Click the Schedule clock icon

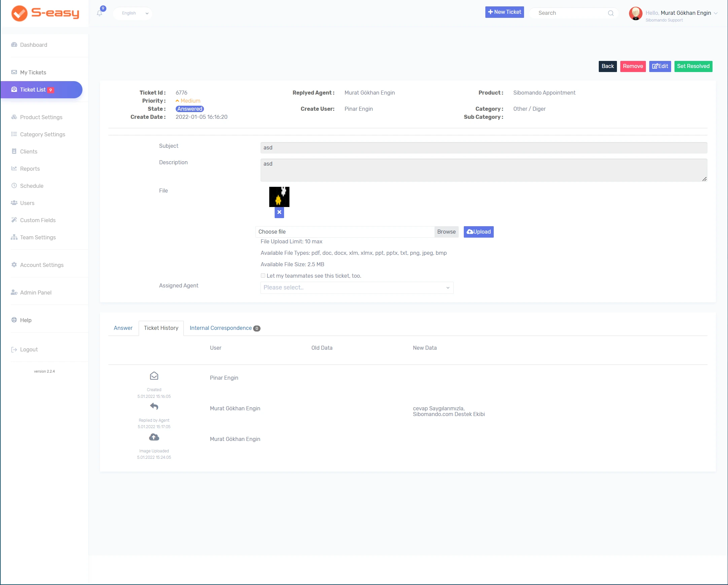coord(14,185)
